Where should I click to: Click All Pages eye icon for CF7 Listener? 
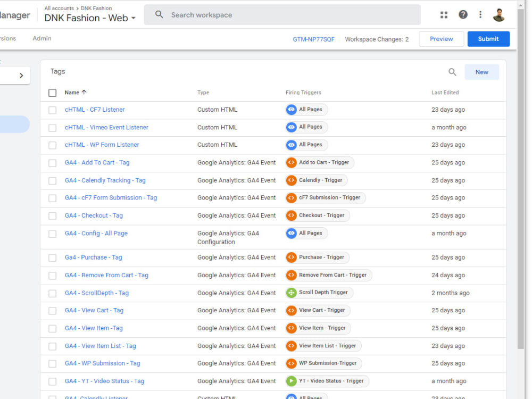pos(291,110)
